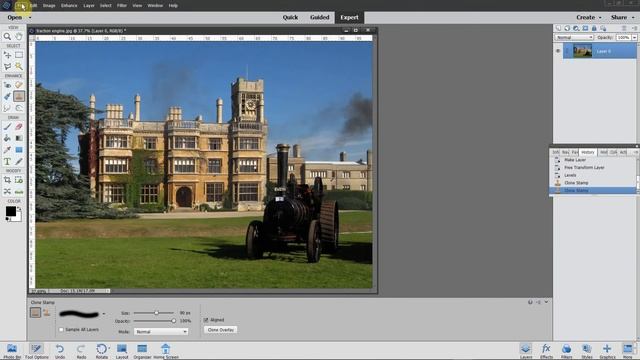Click the foreground color swatch
640x360 pixels.
click(x=11, y=211)
